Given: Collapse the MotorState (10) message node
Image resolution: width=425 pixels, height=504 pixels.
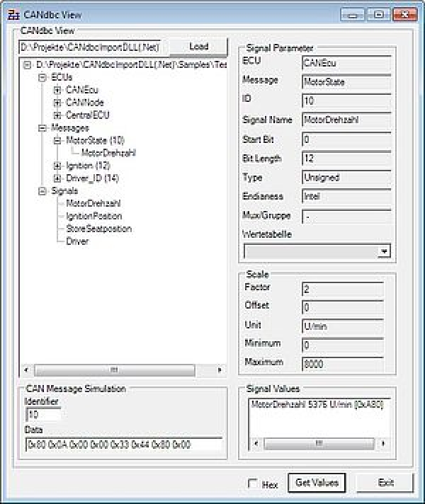Looking at the screenshot, I should tap(57, 140).
